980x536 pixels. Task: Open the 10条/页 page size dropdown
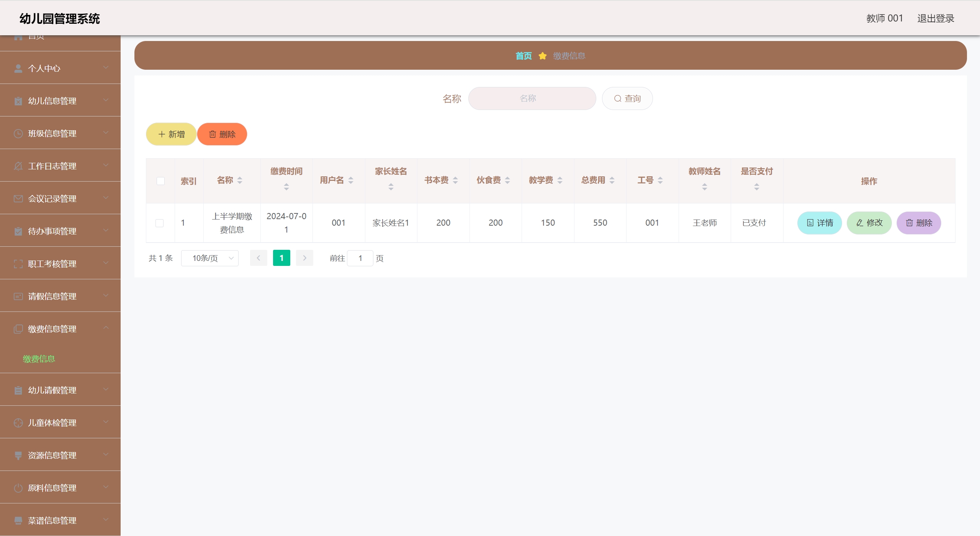(209, 258)
